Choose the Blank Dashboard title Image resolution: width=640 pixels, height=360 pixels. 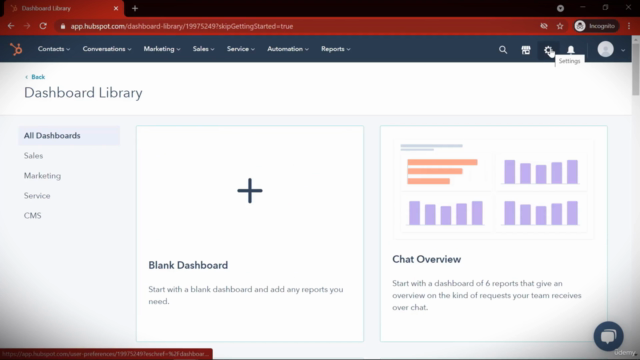click(188, 265)
